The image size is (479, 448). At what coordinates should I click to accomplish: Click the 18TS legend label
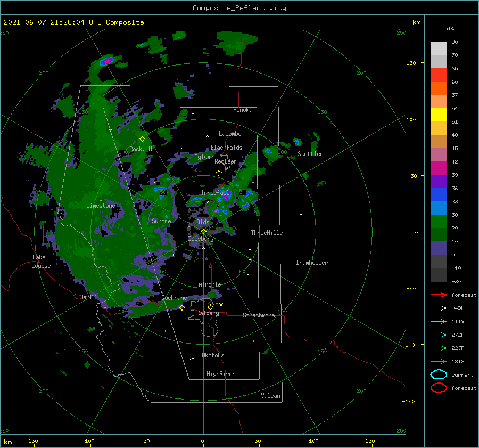pos(458,361)
